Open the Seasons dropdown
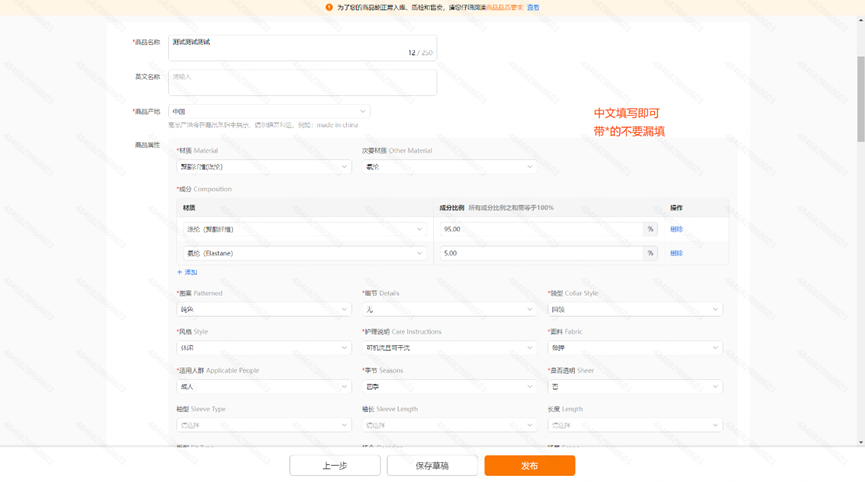Image resolution: width=865 pixels, height=482 pixels. pos(449,387)
